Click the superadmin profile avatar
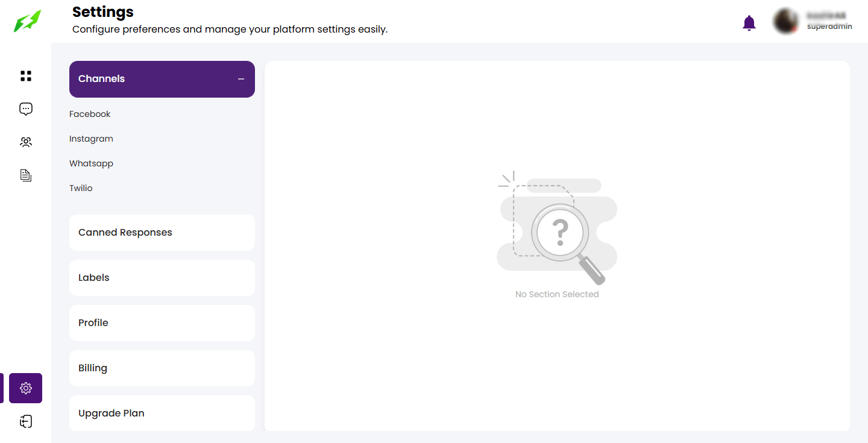 pyautogui.click(x=786, y=22)
